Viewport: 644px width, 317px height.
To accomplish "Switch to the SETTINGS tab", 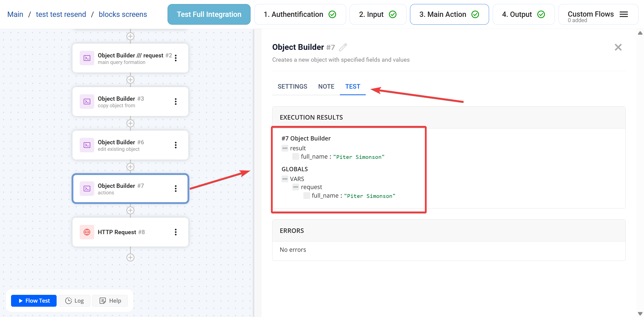I will point(292,86).
